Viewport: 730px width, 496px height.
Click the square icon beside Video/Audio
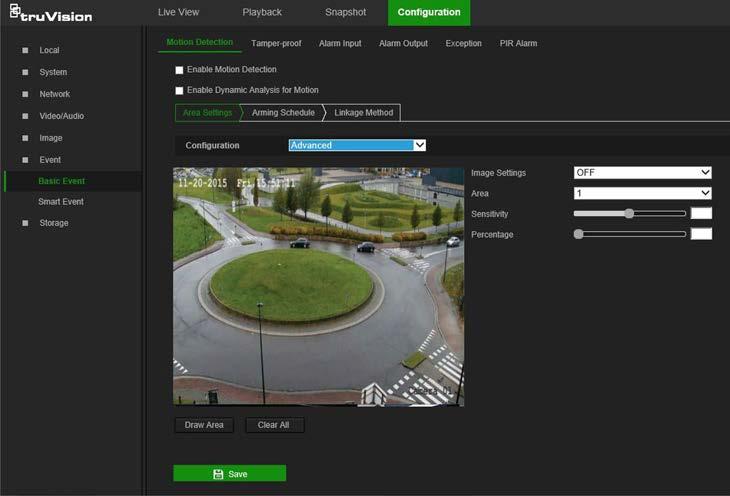(25, 116)
